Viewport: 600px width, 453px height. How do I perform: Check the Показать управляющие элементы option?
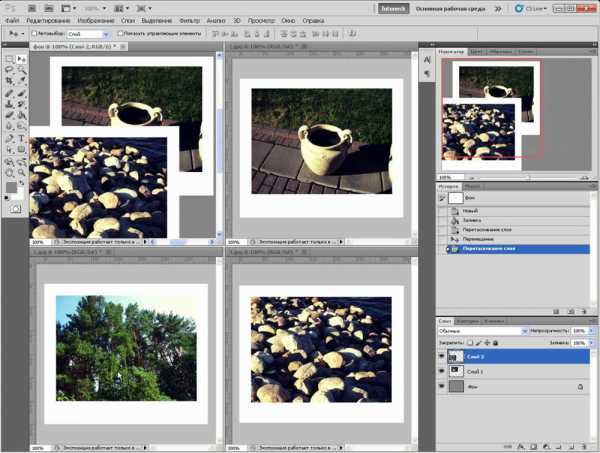tap(120, 33)
